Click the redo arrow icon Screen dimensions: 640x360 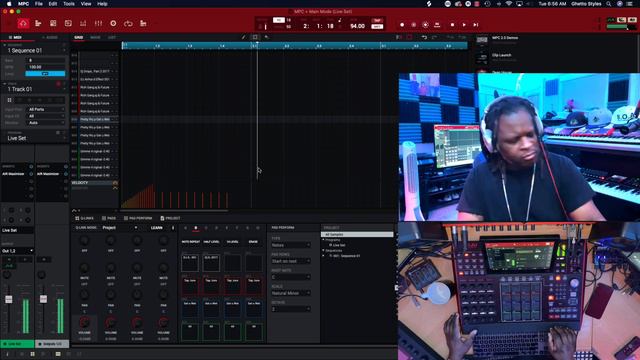[434, 37]
